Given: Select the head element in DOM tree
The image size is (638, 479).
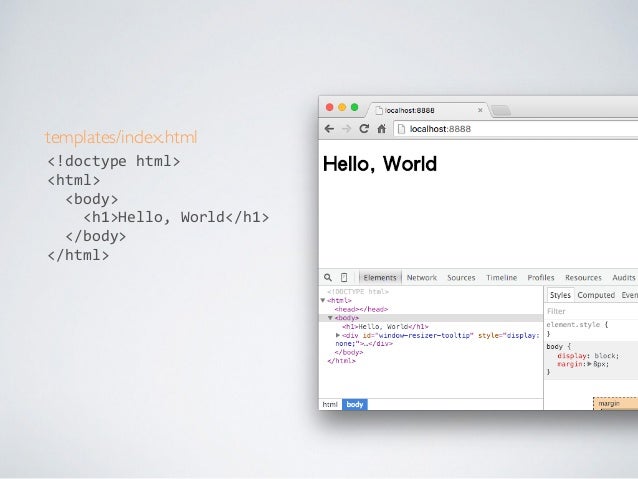Looking at the screenshot, I should click(361, 309).
